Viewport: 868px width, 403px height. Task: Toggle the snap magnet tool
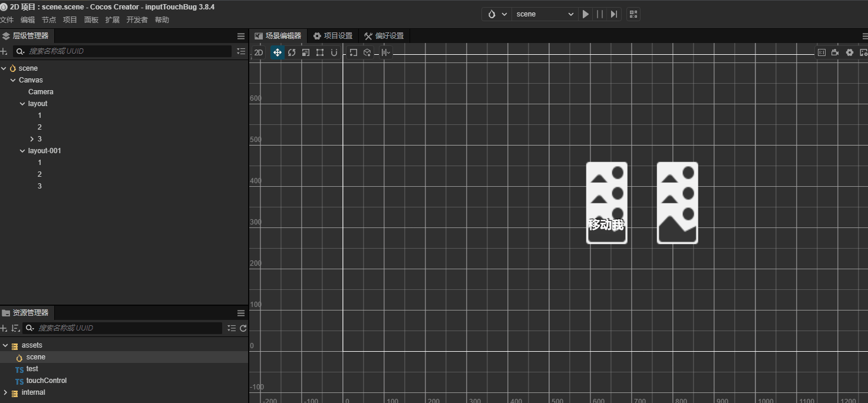334,52
